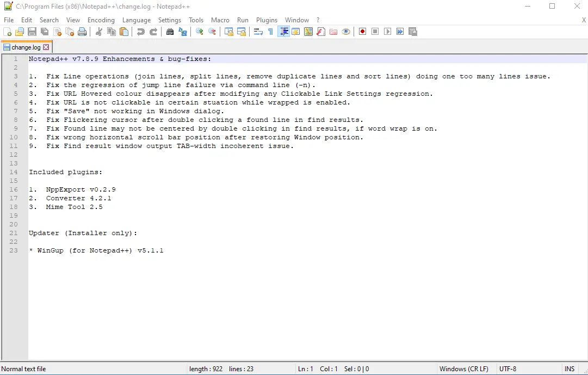
Task: Open the Settings menu
Action: (170, 20)
